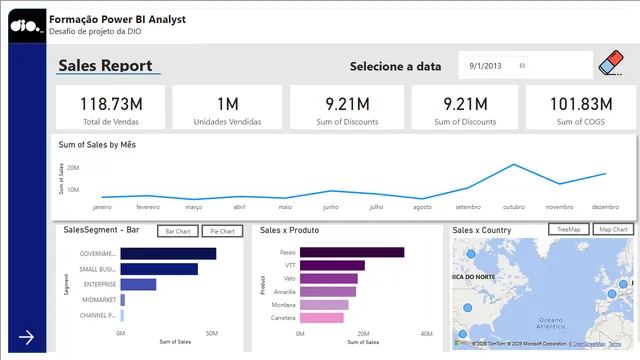This screenshot has width=640, height=360.
Task: Click the DIO logo
Action: (x=27, y=26)
